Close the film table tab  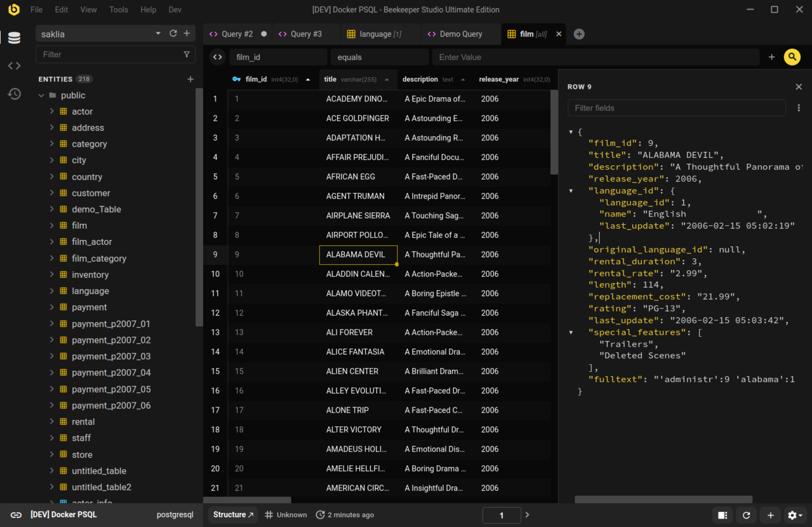coord(559,34)
